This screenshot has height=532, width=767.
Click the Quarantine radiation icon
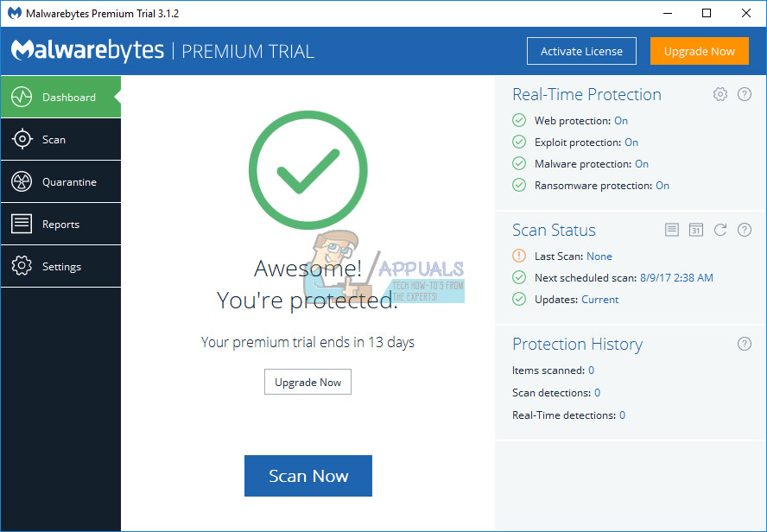coord(22,181)
